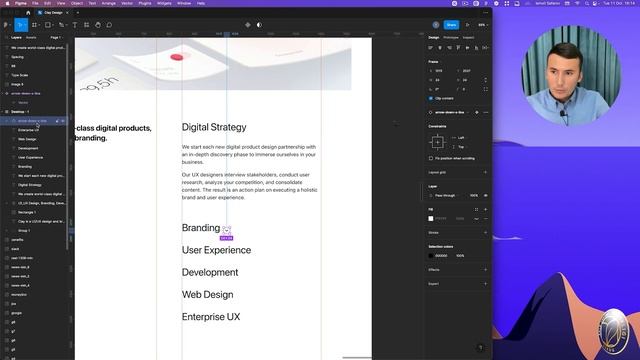Click the user avatar in the top toolbar
This screenshot has width=640, height=360.
(436, 25)
